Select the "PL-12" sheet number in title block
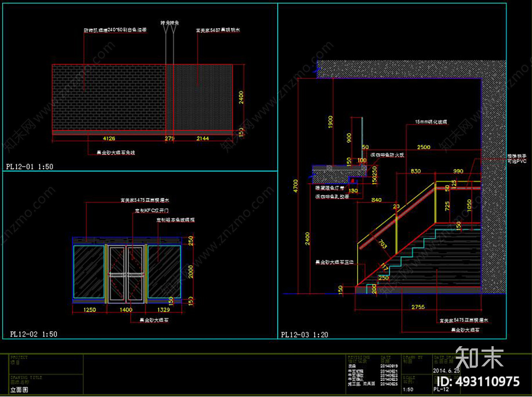Viewport: 532px width, 397px height. point(441,389)
